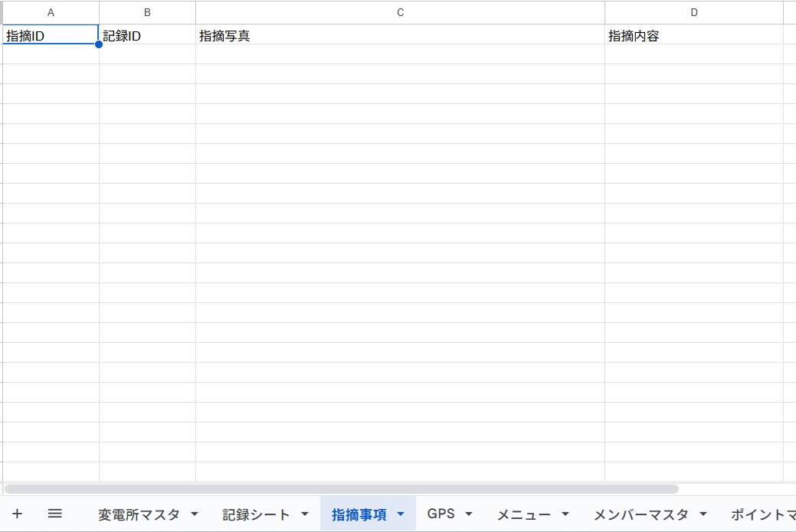796x532 pixels.
Task: Select column C header
Action: tap(400, 13)
